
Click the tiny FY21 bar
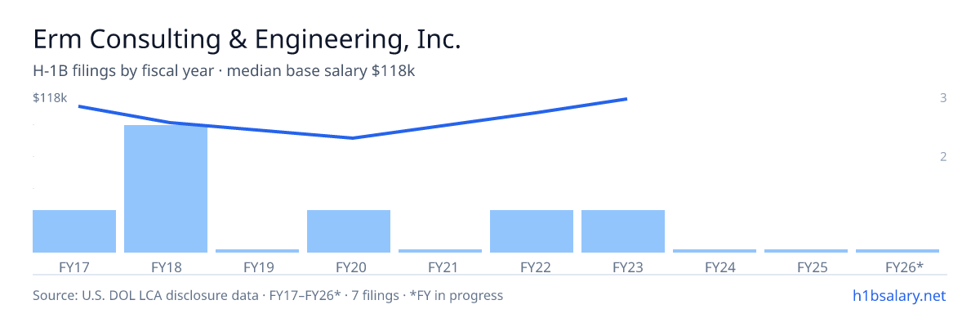(x=440, y=251)
